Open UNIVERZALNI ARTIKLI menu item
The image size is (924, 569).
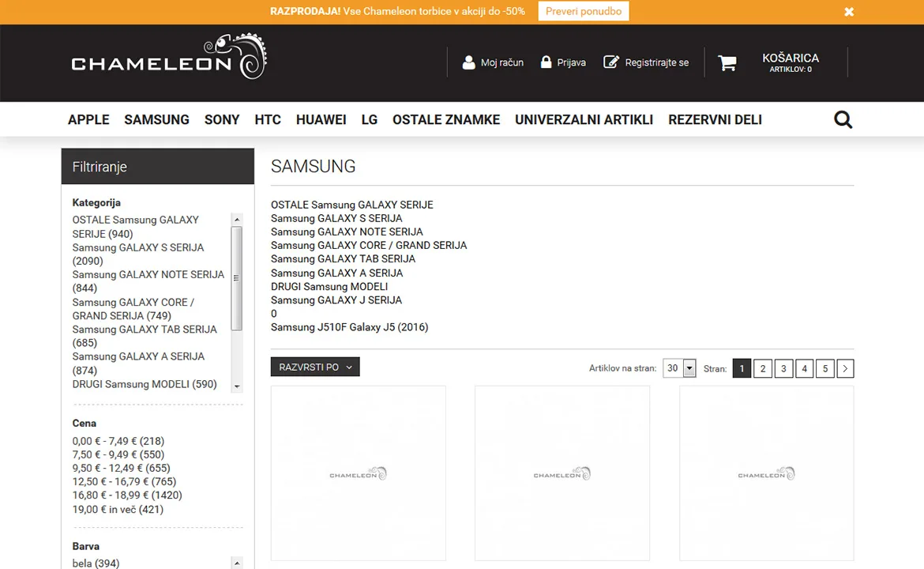pyautogui.click(x=584, y=119)
